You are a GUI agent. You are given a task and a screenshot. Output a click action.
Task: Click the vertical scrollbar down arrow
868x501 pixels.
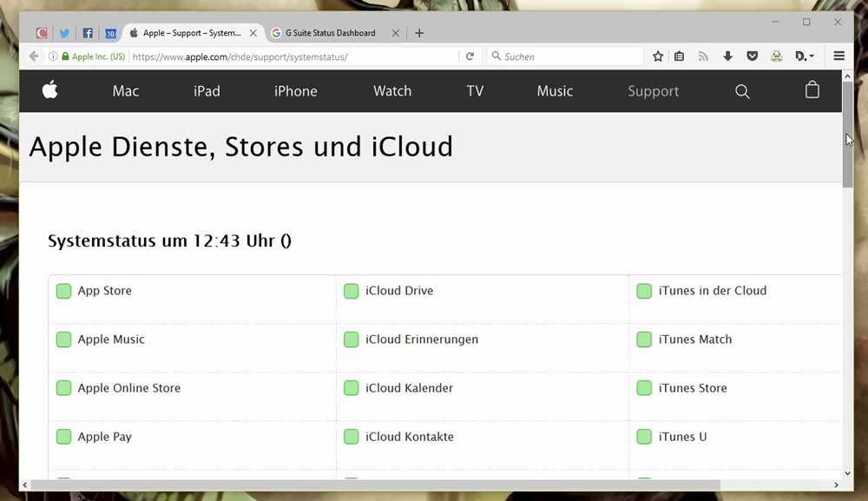[x=848, y=473]
